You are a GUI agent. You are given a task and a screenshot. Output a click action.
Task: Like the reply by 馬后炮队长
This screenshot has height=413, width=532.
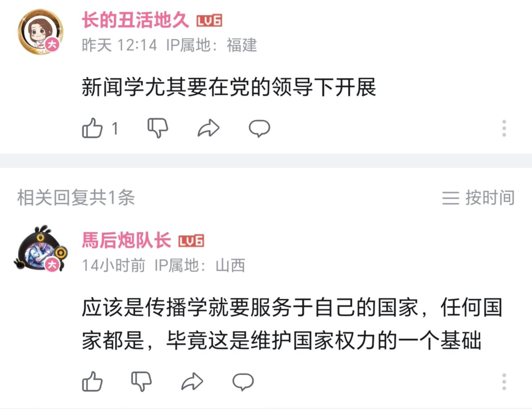pos(93,382)
